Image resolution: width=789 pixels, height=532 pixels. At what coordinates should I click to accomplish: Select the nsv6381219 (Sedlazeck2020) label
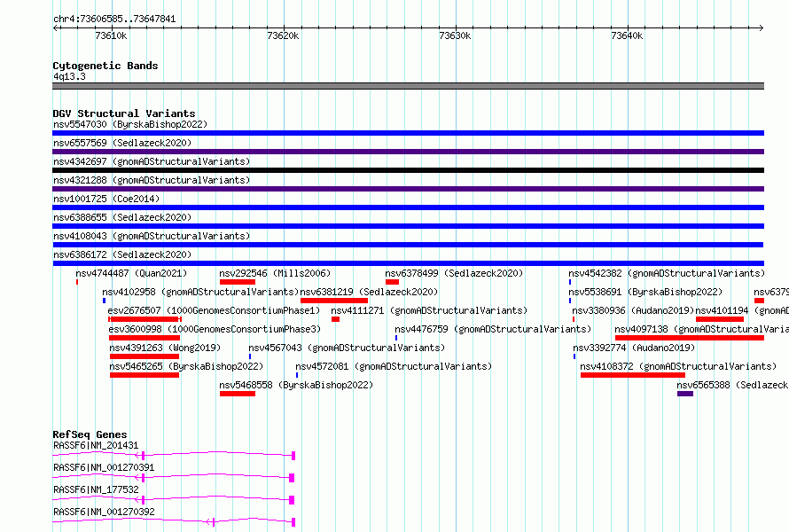[369, 292]
